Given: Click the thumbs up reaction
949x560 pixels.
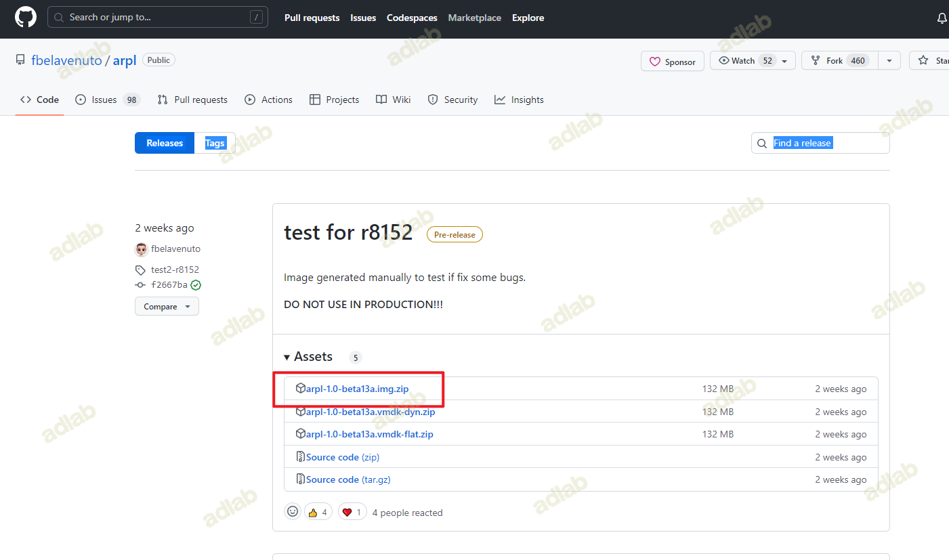Looking at the screenshot, I should tap(318, 512).
